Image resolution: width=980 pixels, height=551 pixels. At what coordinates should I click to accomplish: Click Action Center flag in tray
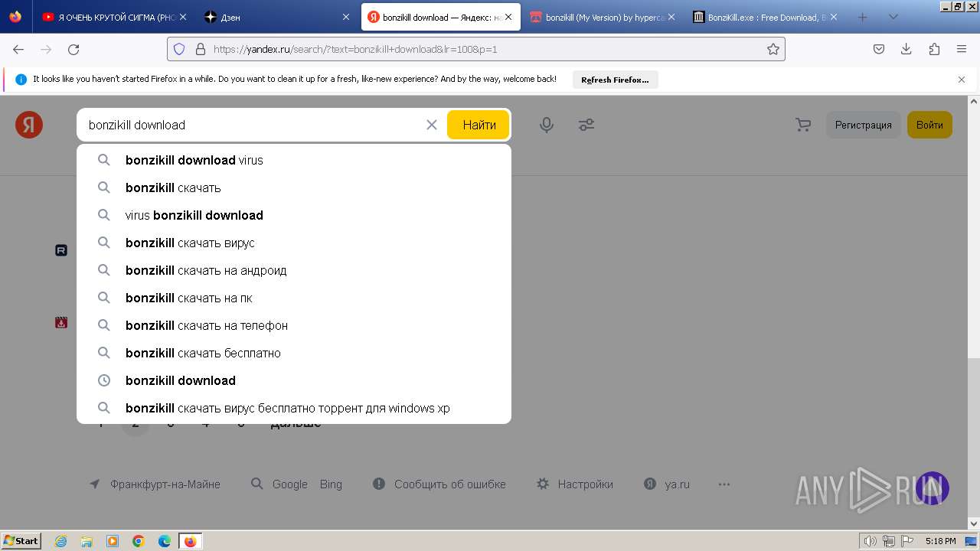[x=906, y=541]
